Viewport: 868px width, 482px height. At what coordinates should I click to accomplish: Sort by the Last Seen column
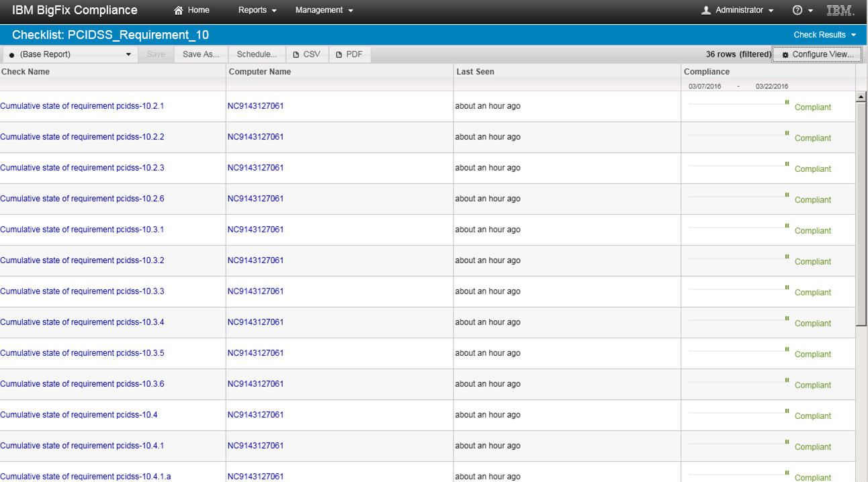[475, 72]
